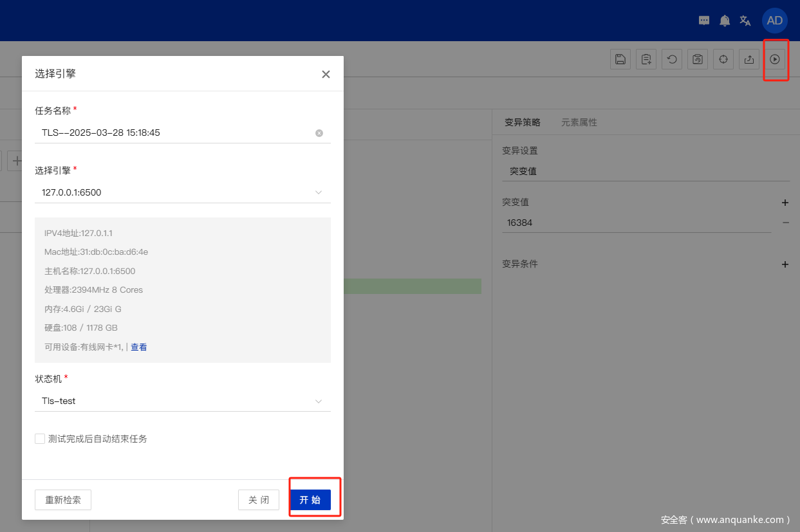Viewport: 800px width, 532px height.
Task: Click the blue 开始 button
Action: coord(310,500)
